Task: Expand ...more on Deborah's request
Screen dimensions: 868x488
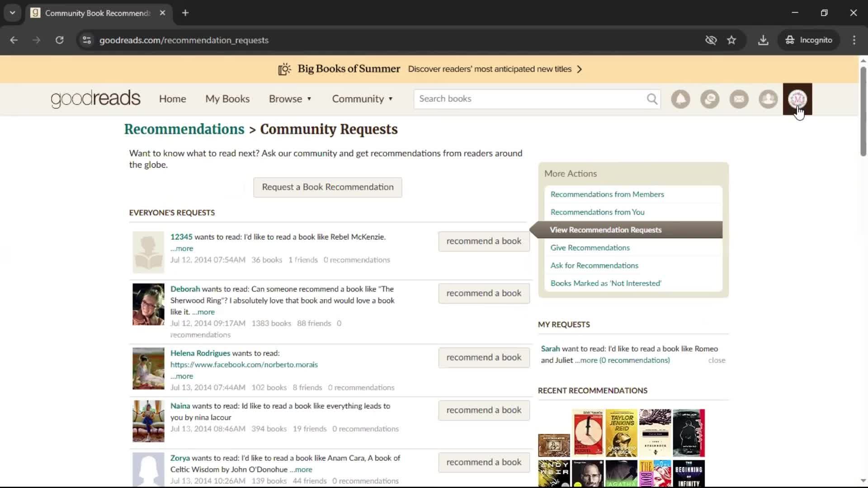Action: [203, 312]
